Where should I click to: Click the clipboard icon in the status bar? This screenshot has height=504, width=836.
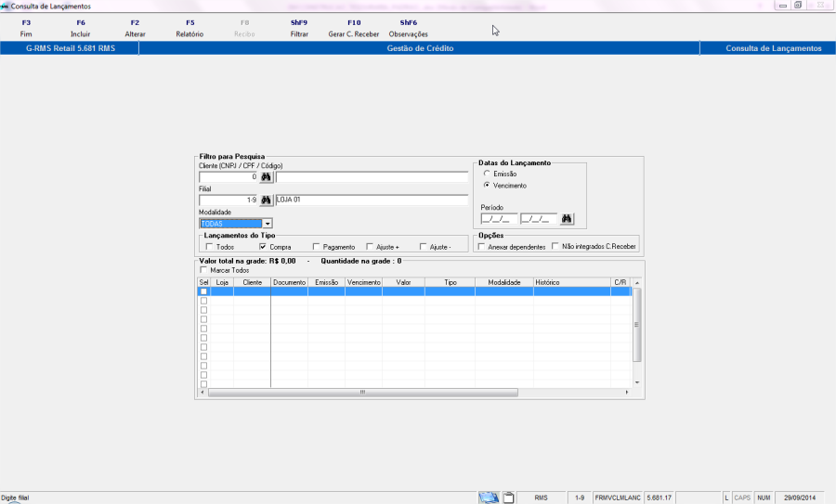pyautogui.click(x=509, y=498)
